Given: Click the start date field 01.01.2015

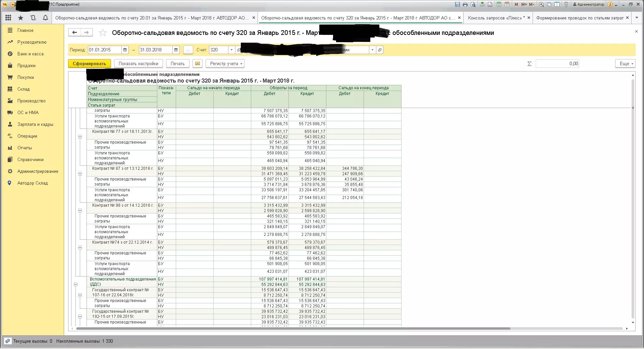Looking at the screenshot, I should tap(105, 50).
